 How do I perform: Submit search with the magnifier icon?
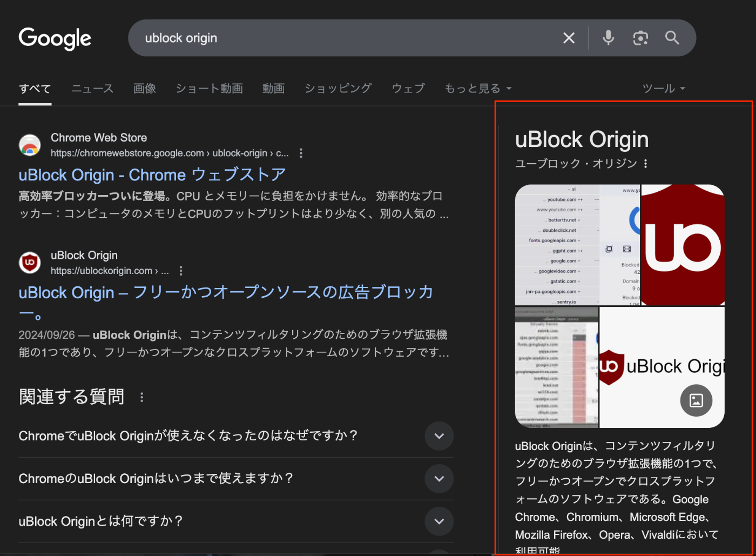coord(672,38)
